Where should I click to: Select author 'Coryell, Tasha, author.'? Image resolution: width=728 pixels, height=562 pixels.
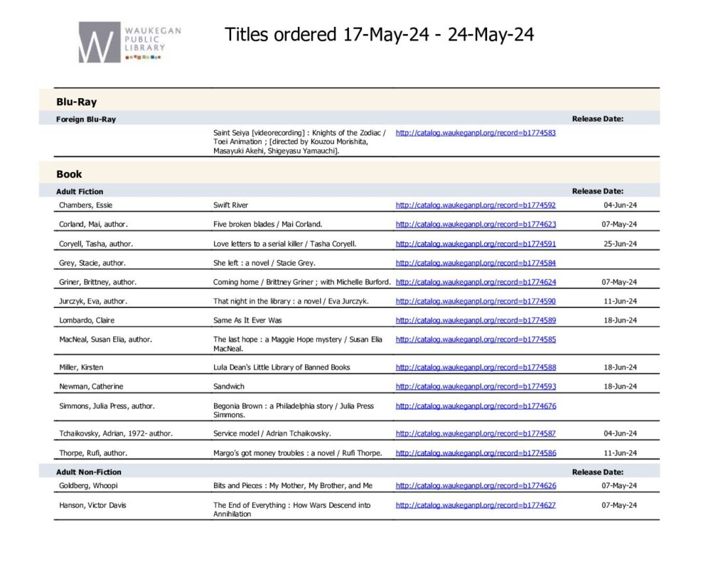click(x=96, y=244)
